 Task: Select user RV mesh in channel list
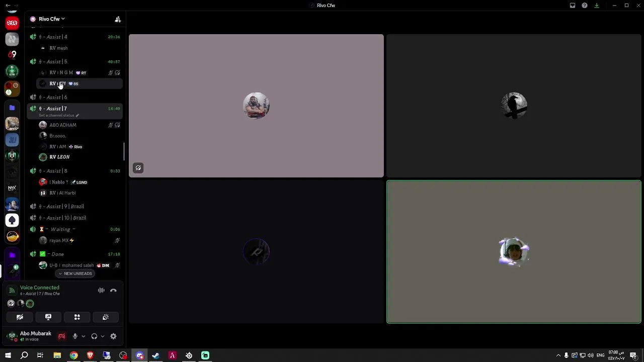pos(79,48)
